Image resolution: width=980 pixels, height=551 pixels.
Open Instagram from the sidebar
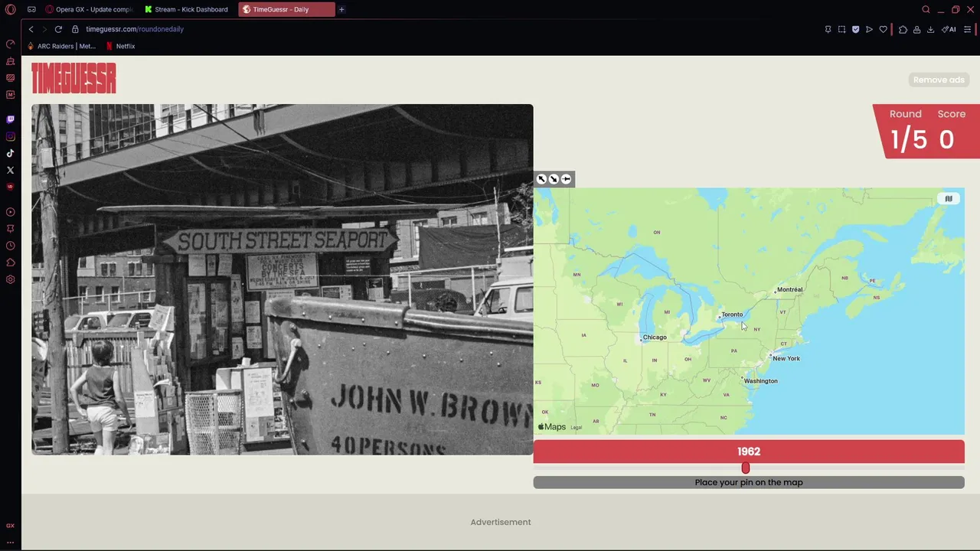pos(10,136)
